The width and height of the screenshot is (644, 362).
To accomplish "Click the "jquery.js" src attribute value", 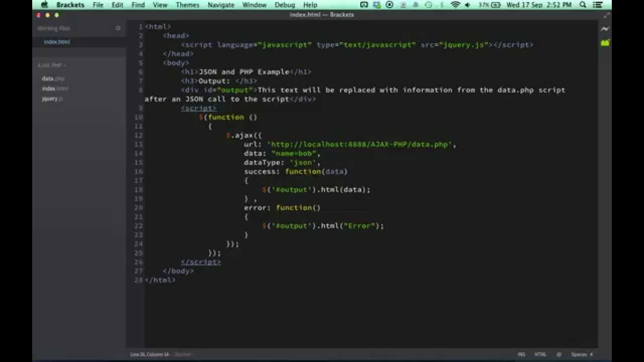I will (466, 45).
